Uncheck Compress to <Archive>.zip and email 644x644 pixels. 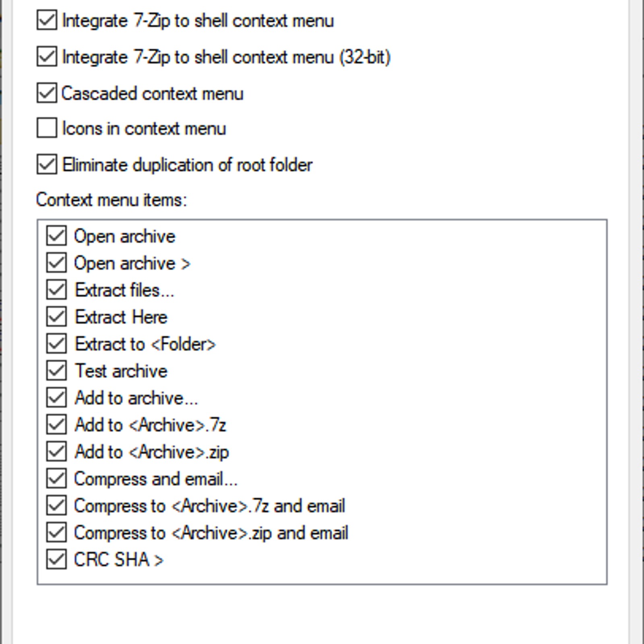pyautogui.click(x=56, y=533)
